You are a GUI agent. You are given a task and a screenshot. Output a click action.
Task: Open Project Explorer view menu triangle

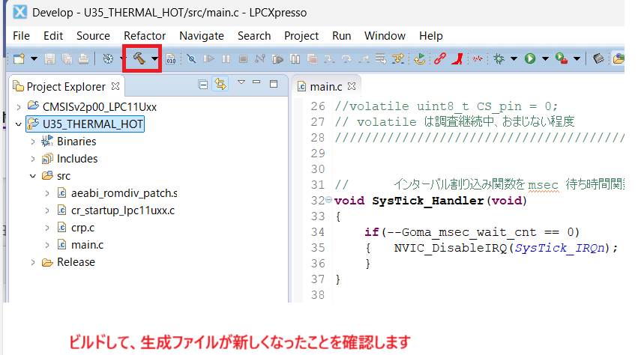point(241,82)
